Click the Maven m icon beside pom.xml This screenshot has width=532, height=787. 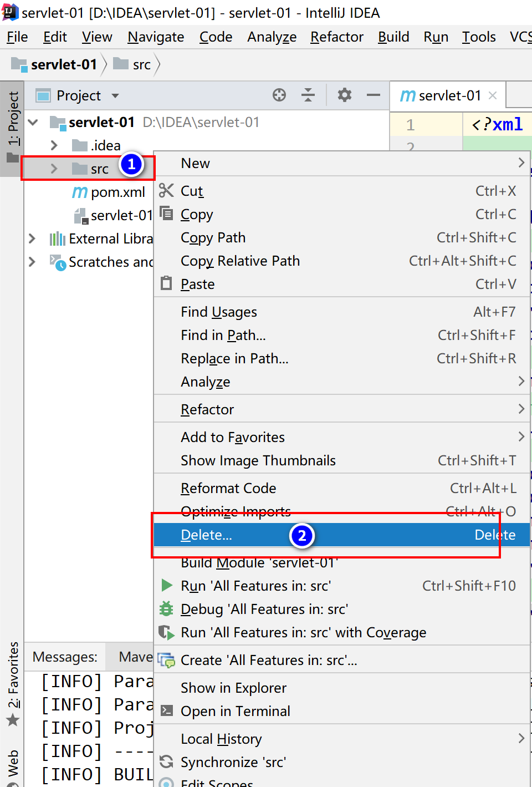[80, 192]
